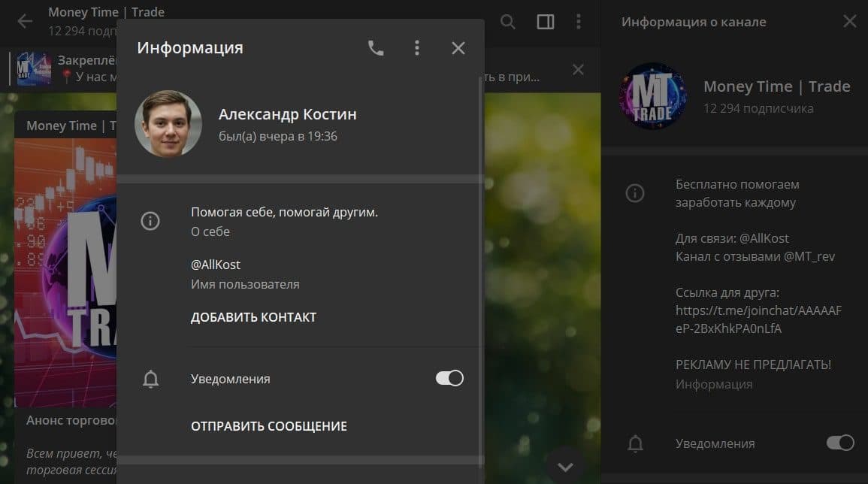Click the name Александр Костин

[287, 114]
